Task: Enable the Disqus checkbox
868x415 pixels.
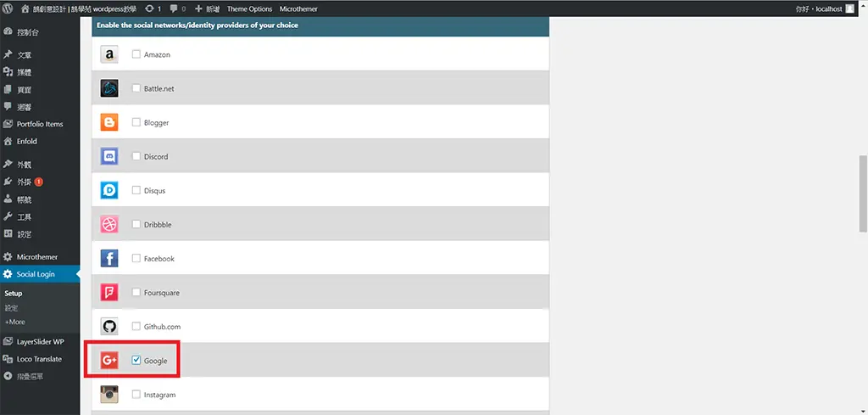Action: click(136, 190)
